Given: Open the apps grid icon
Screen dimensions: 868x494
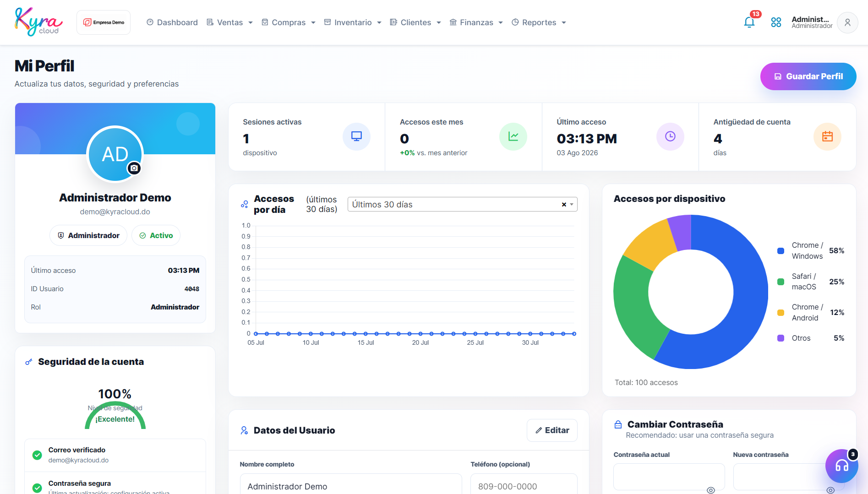Looking at the screenshot, I should pos(776,22).
